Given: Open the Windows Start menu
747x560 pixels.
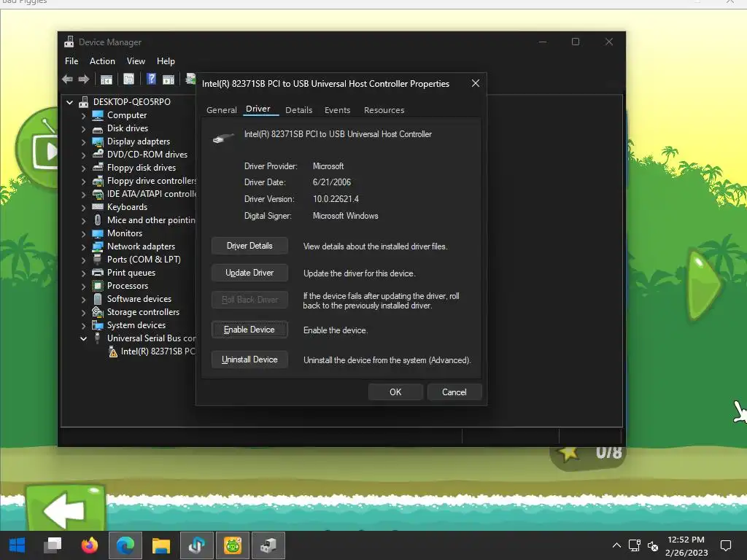Looking at the screenshot, I should coord(18,545).
